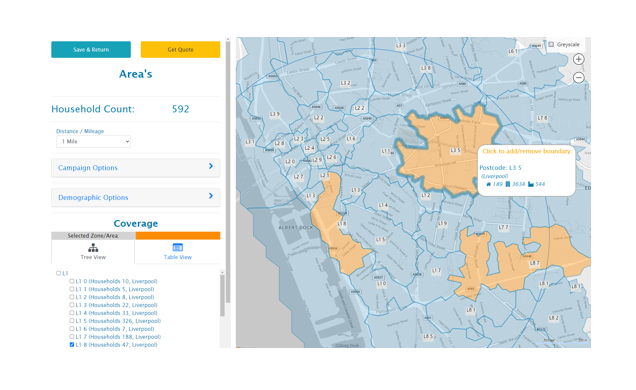The image size is (636, 390).
Task: Check L1 1 (Households 5, Liverpool)
Action: (x=72, y=289)
